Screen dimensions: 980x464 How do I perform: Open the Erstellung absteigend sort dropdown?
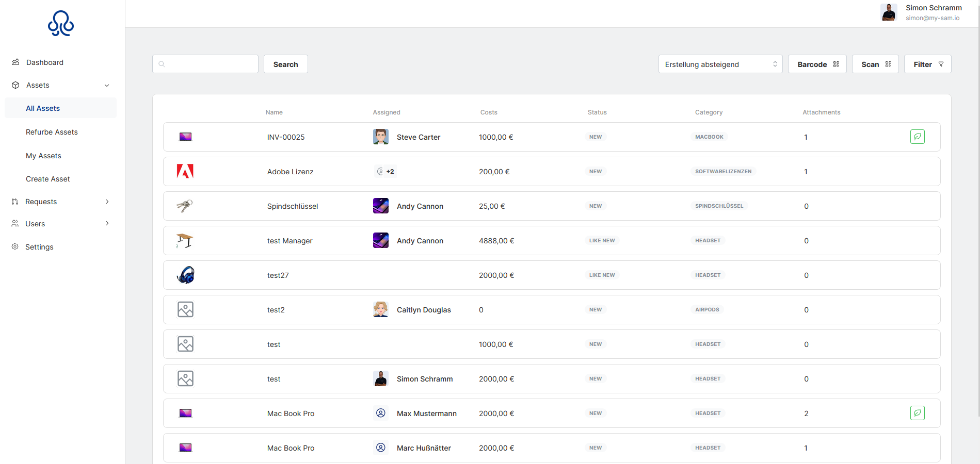(720, 64)
